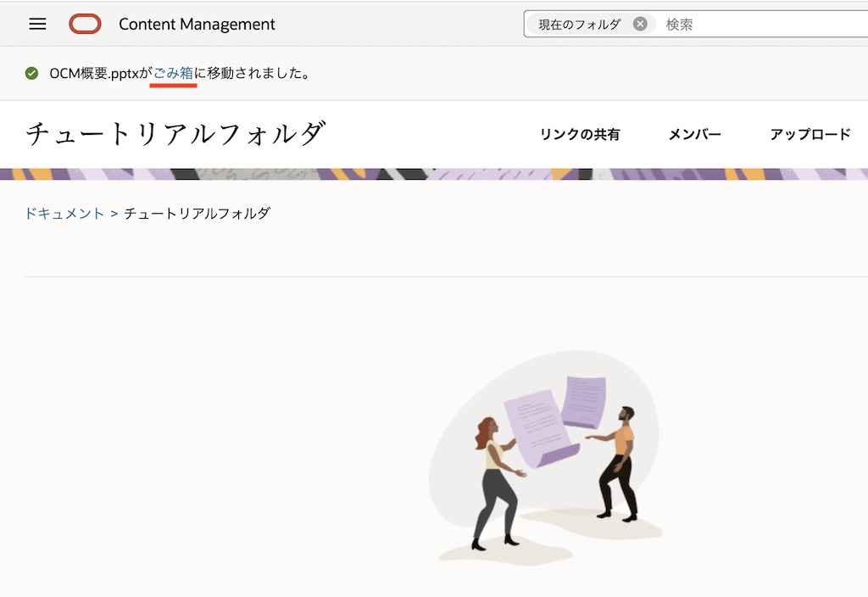This screenshot has width=868, height=597.
Task: Click the success notification banner
Action: 434,74
